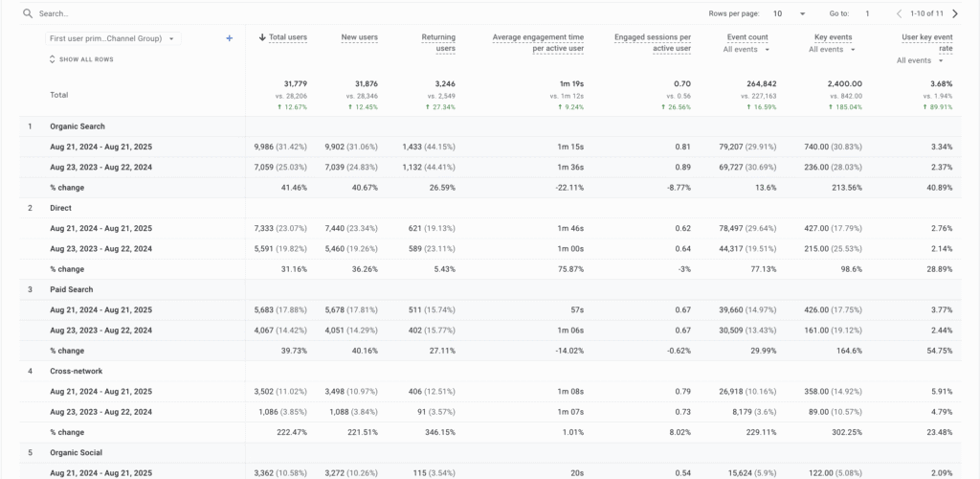Click the Total users sort arrow

pyautogui.click(x=262, y=37)
